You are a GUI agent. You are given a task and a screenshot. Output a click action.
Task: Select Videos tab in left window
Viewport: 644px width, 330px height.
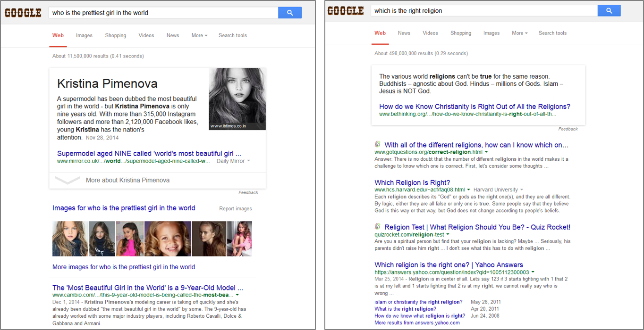pyautogui.click(x=146, y=35)
